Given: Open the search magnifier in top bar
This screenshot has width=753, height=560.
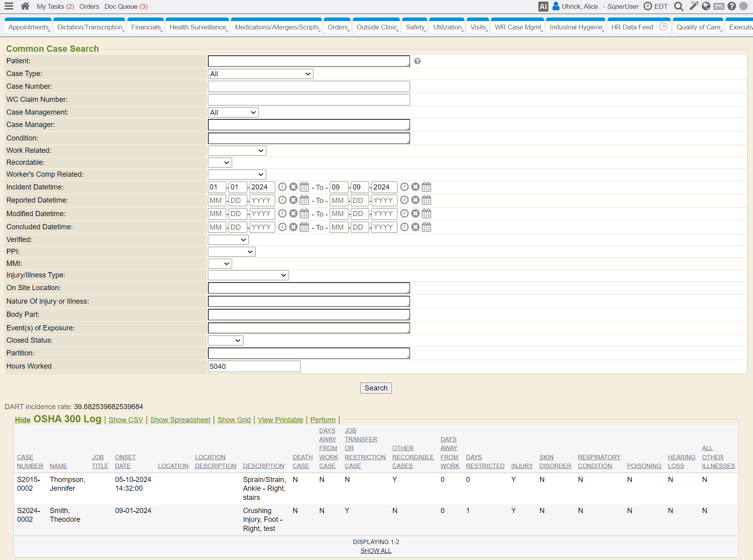Looking at the screenshot, I should [x=679, y=6].
